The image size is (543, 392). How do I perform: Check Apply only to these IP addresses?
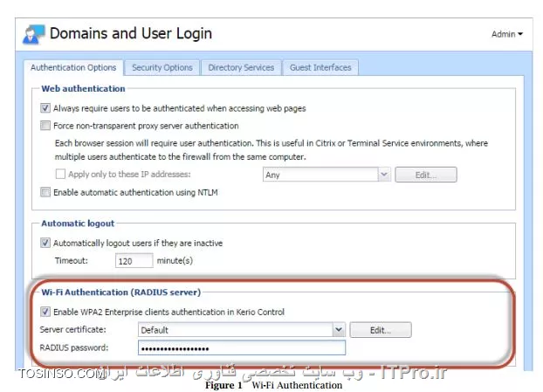60,174
